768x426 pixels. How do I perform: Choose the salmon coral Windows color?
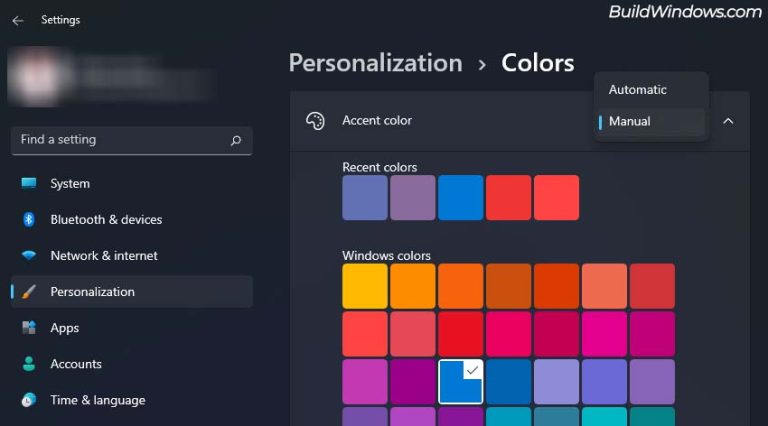(x=604, y=286)
